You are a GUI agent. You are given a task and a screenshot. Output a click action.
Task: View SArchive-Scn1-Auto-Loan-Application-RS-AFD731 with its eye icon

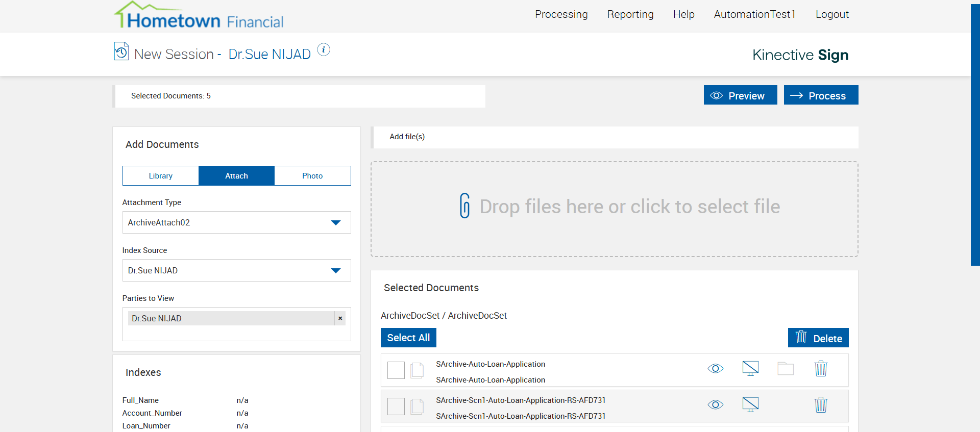coord(716,404)
